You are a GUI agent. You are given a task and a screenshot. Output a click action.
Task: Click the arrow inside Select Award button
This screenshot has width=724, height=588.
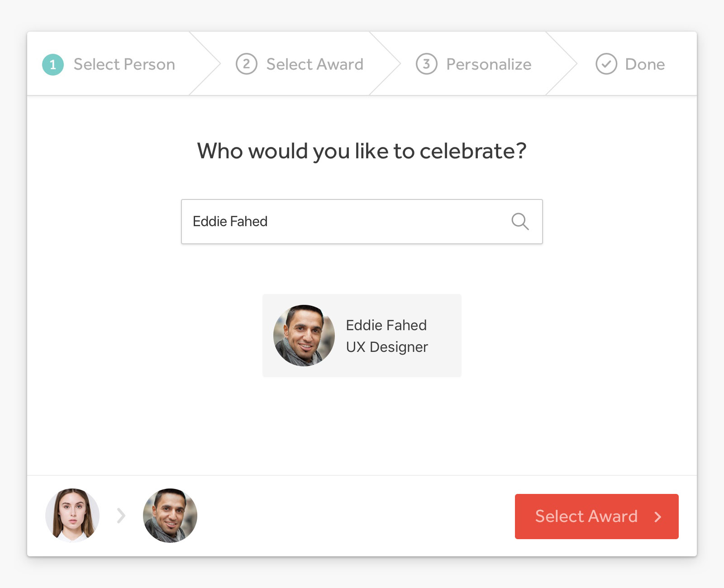point(658,517)
